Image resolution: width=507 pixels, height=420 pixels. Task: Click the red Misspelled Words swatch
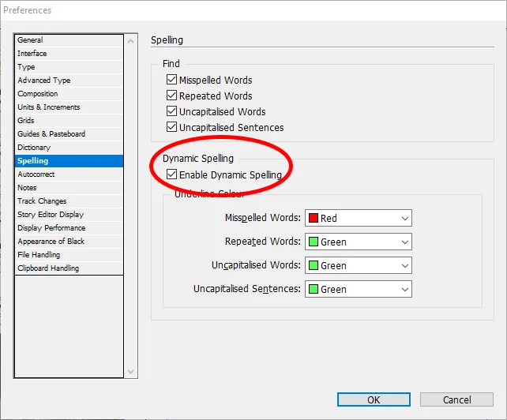coord(313,218)
